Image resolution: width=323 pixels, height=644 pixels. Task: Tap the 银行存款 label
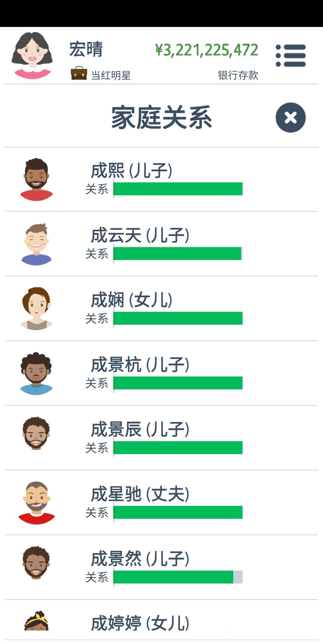(x=238, y=75)
